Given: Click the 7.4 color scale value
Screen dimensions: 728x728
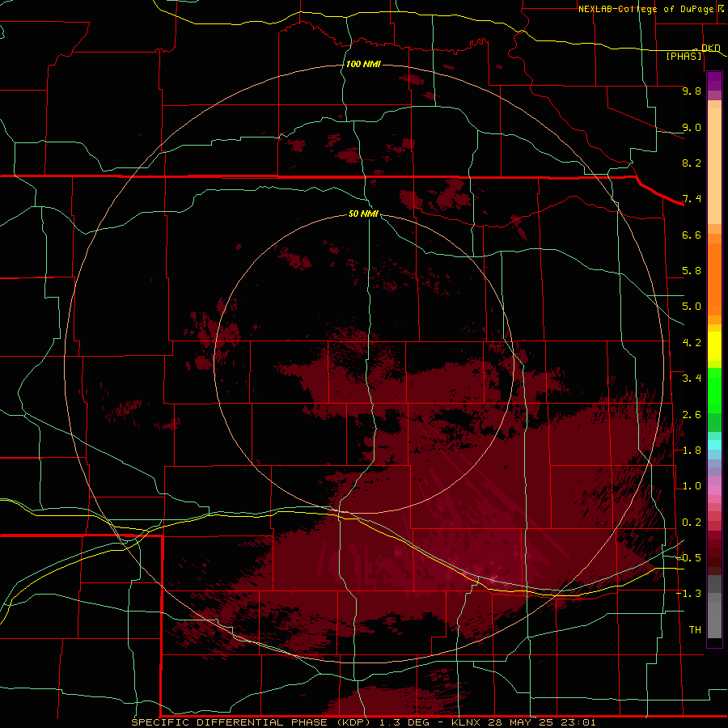Looking at the screenshot, I should click(x=692, y=199).
